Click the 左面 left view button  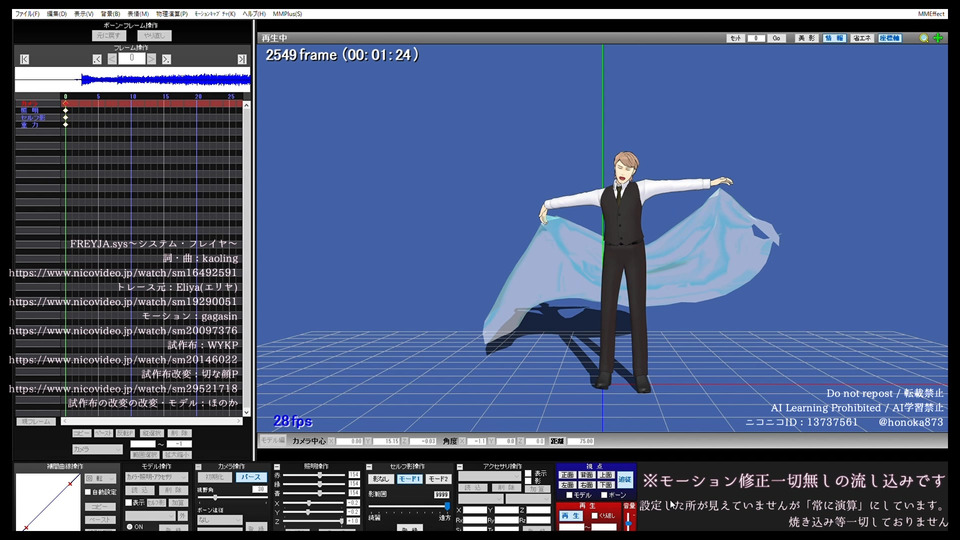568,485
